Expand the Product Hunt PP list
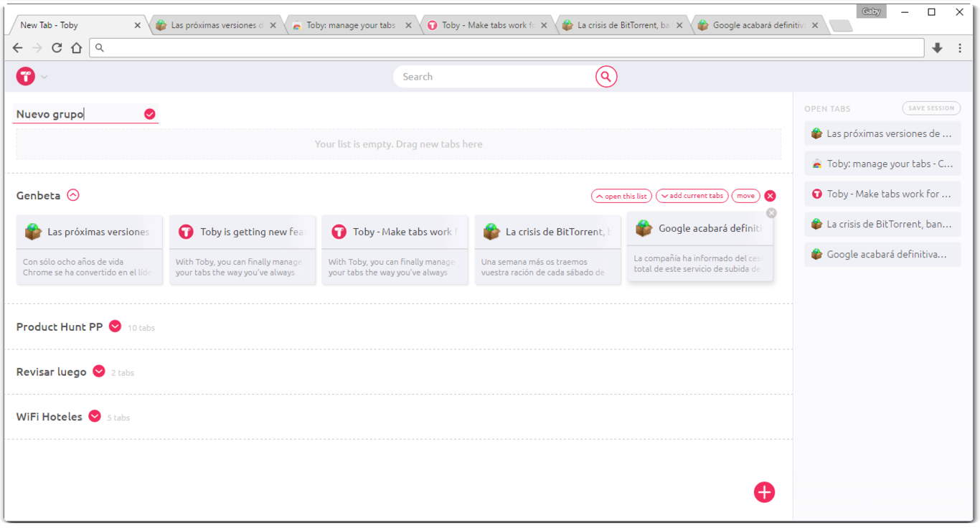This screenshot has height=528, width=980. coord(115,326)
